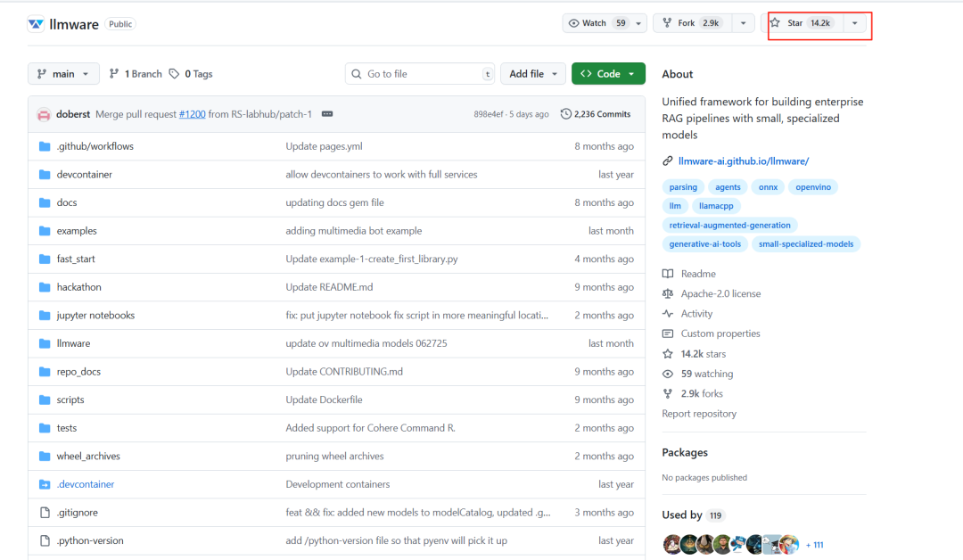Click the .github/workflows folder icon
963x560 pixels.
tap(45, 146)
